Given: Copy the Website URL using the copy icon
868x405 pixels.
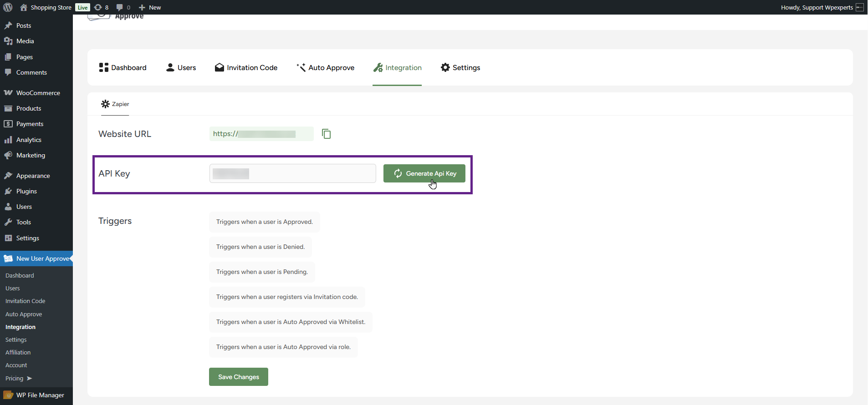Looking at the screenshot, I should [326, 134].
